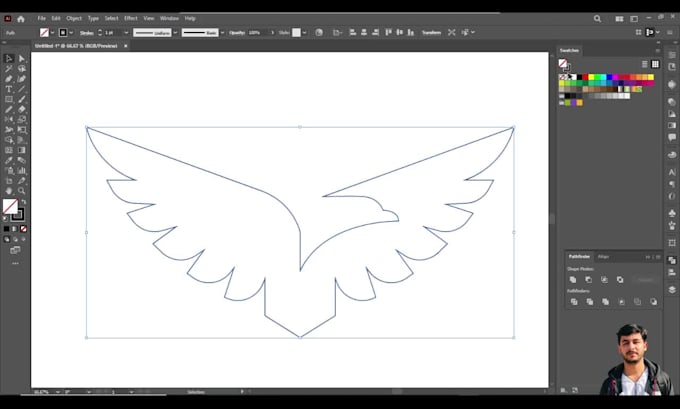680x409 pixels.
Task: Switch to the Align tab
Action: point(603,257)
